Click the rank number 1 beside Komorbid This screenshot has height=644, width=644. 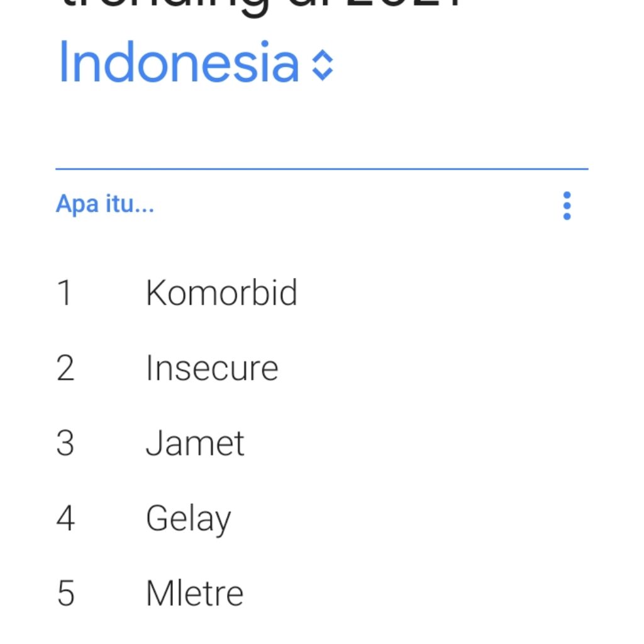65,292
